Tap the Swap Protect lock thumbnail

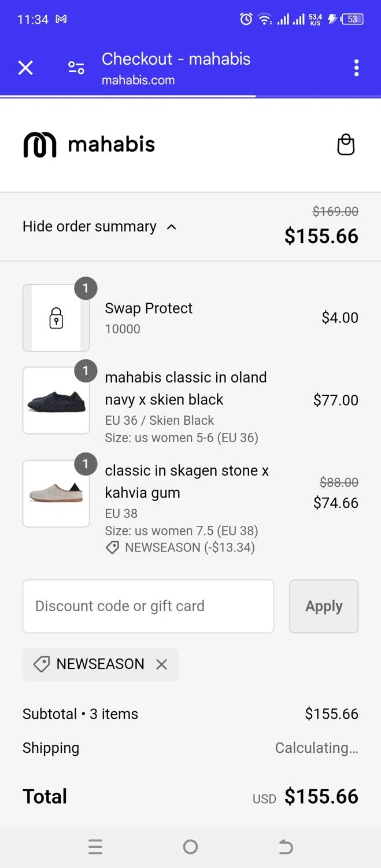click(x=56, y=318)
